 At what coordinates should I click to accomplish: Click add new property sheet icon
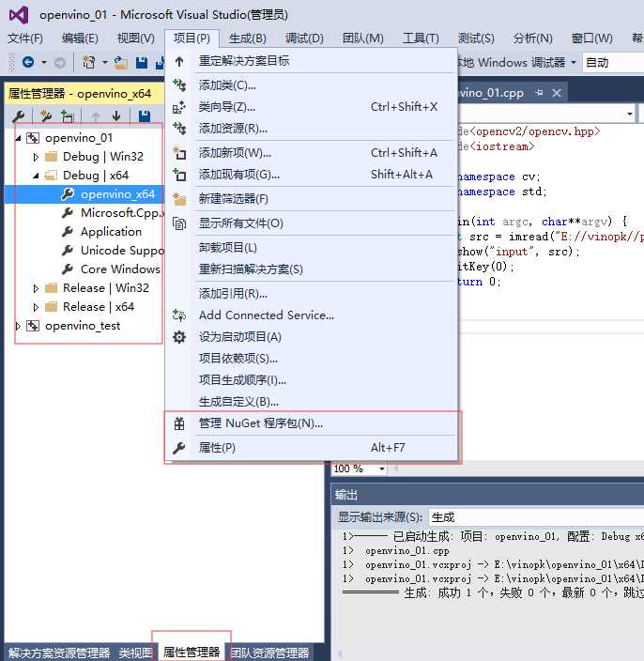coord(45,115)
